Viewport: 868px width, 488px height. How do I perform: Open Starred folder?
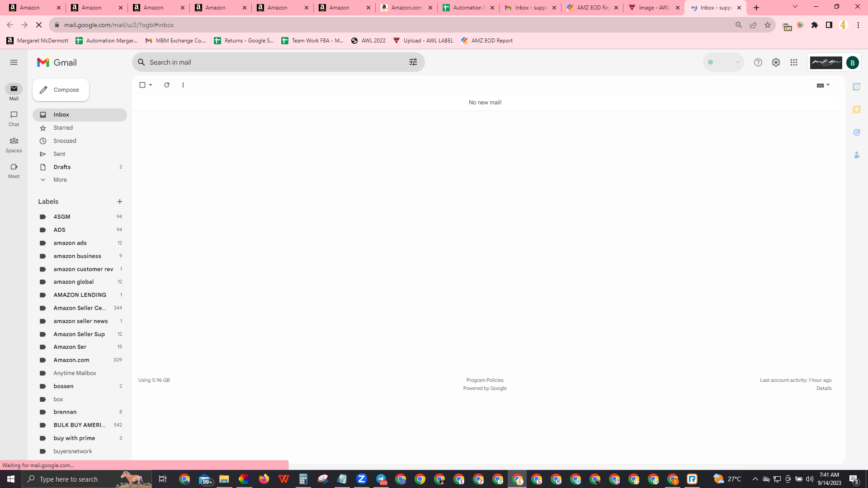click(x=80, y=128)
